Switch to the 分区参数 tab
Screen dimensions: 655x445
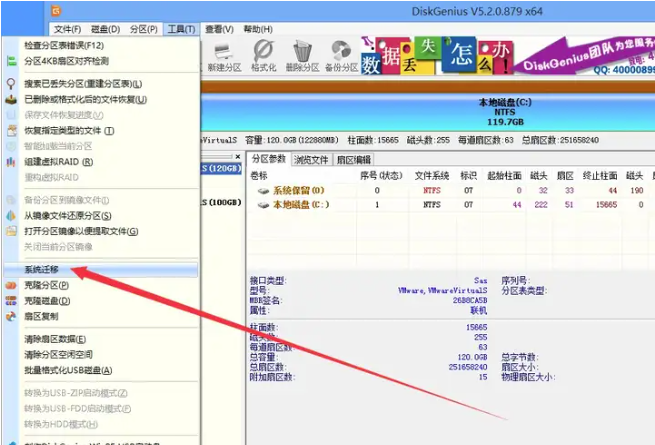(x=269, y=159)
